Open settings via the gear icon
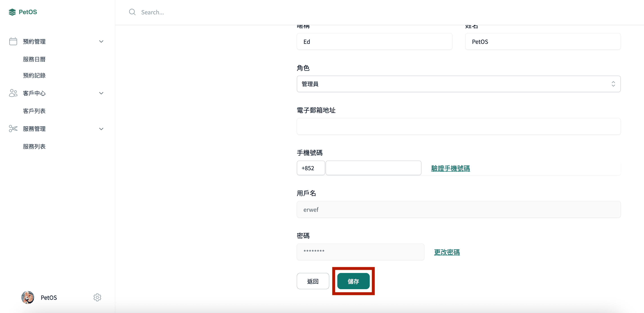 point(97,297)
